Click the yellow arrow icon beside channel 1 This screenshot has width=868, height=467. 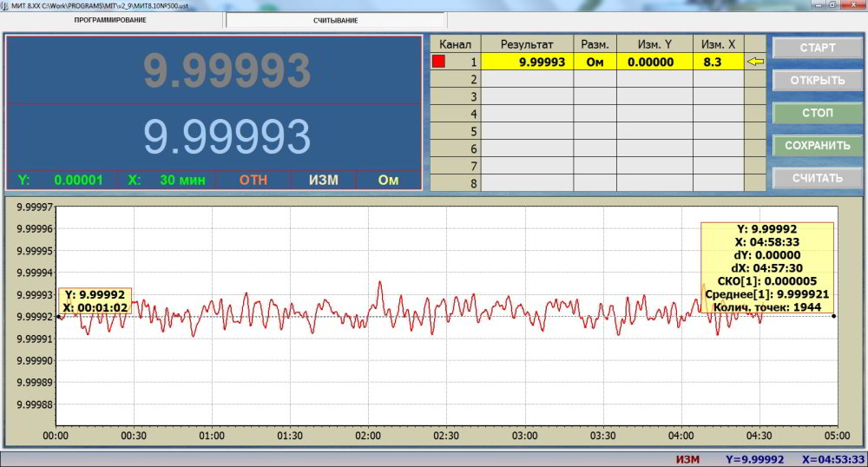pos(755,62)
